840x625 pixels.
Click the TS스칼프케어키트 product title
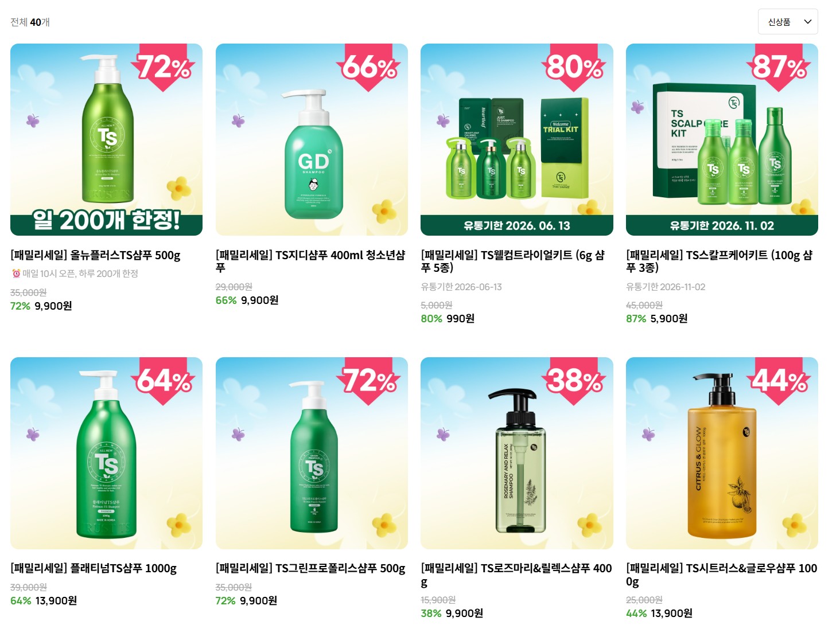719,261
